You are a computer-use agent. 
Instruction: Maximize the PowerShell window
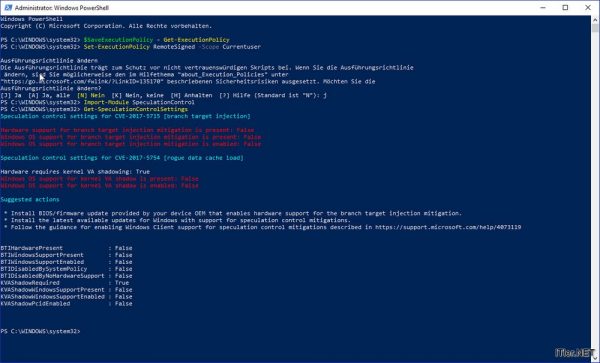[565, 8]
